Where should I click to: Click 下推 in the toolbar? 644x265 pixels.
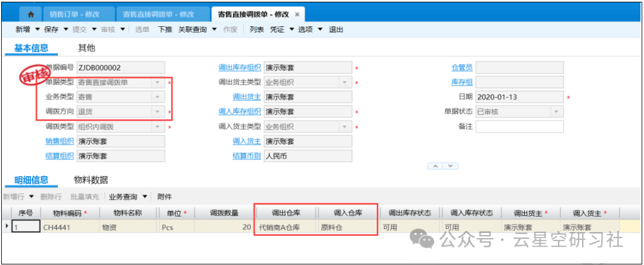[x=165, y=29]
